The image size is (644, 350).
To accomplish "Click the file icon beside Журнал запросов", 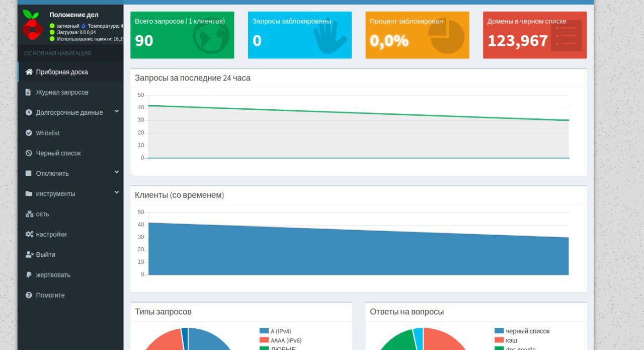I will point(29,92).
